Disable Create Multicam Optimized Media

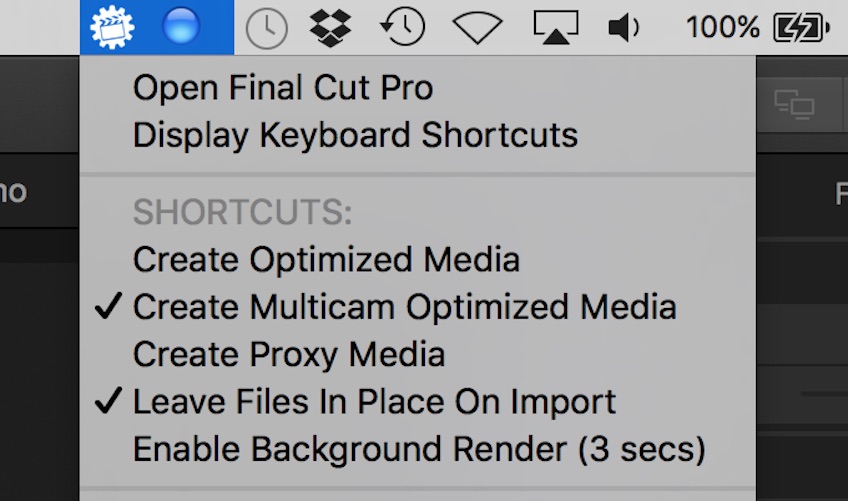tap(404, 307)
